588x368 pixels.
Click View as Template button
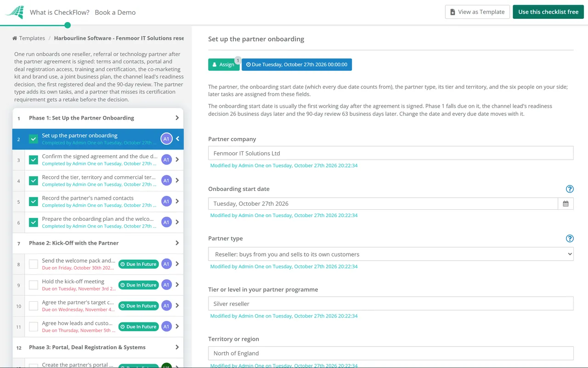click(477, 12)
